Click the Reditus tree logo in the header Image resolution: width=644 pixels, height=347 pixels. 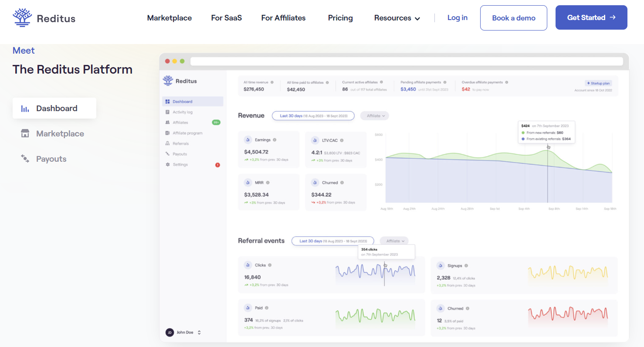coord(21,18)
